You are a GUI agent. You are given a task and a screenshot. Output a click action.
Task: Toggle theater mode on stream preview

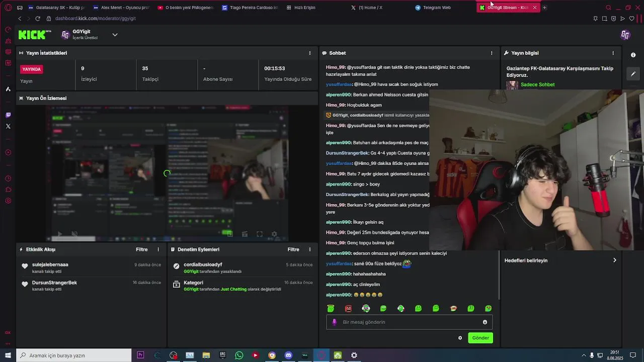245,234
